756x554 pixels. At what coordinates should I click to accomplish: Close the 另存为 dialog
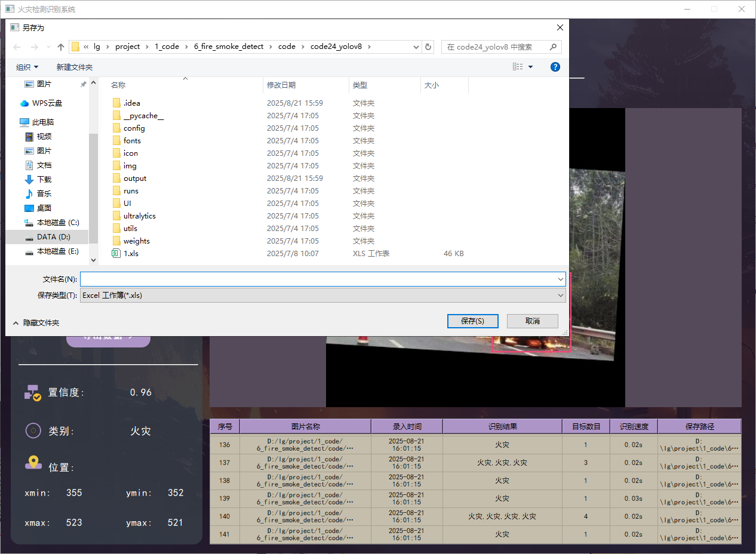[560, 27]
